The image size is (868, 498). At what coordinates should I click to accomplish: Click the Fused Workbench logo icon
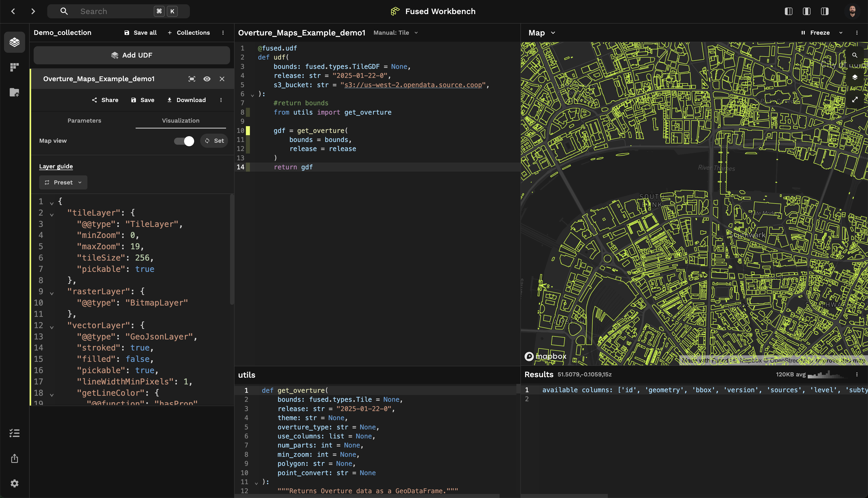coord(395,11)
